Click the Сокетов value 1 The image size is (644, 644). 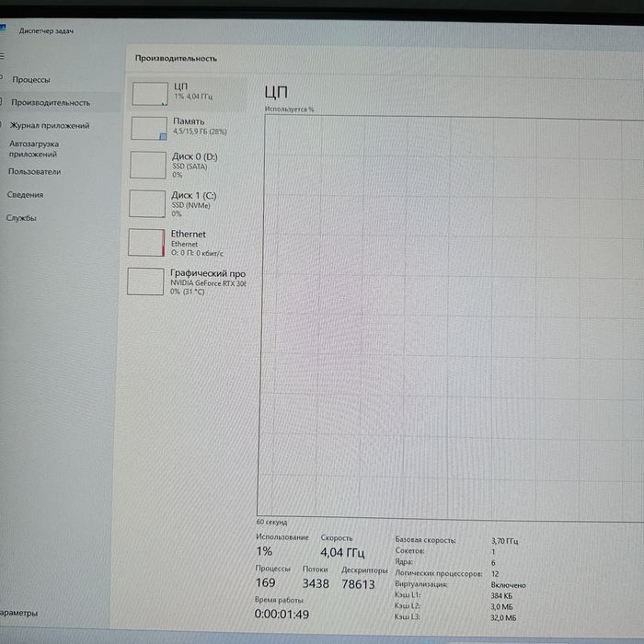pos(493,552)
